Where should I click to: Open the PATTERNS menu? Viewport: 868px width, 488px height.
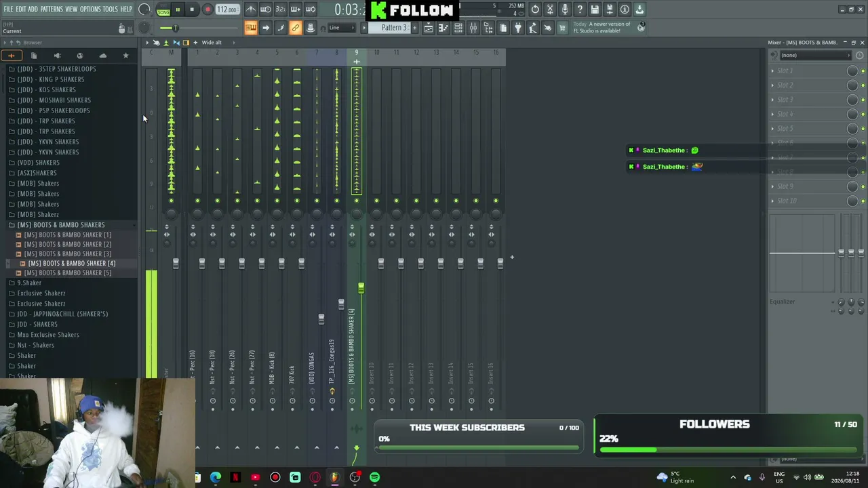coord(52,9)
